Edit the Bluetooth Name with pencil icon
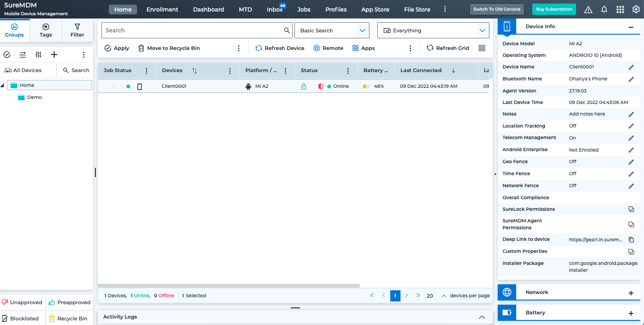644x325 pixels. point(631,79)
